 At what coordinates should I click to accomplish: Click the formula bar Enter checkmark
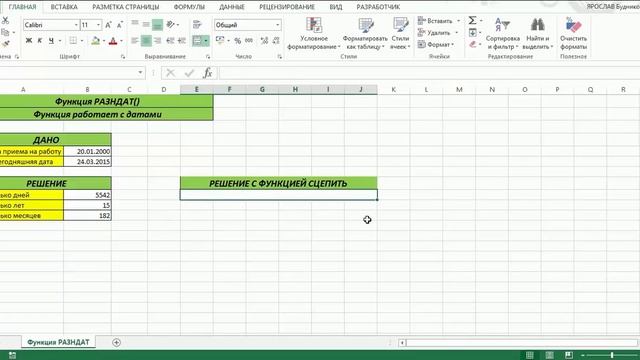189,73
